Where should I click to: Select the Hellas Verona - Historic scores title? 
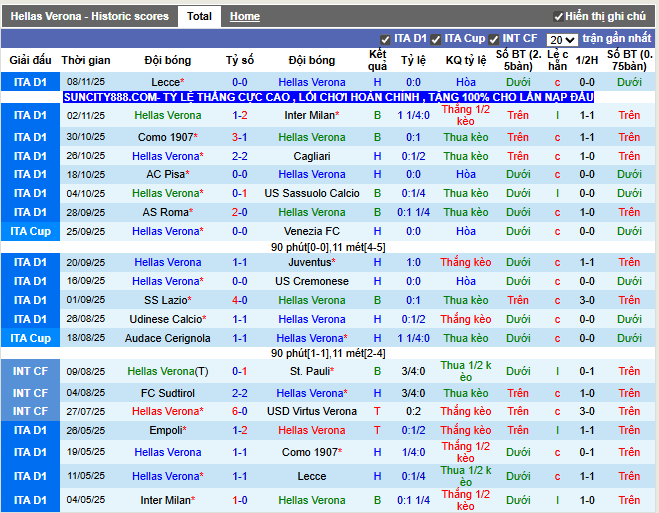pyautogui.click(x=90, y=16)
